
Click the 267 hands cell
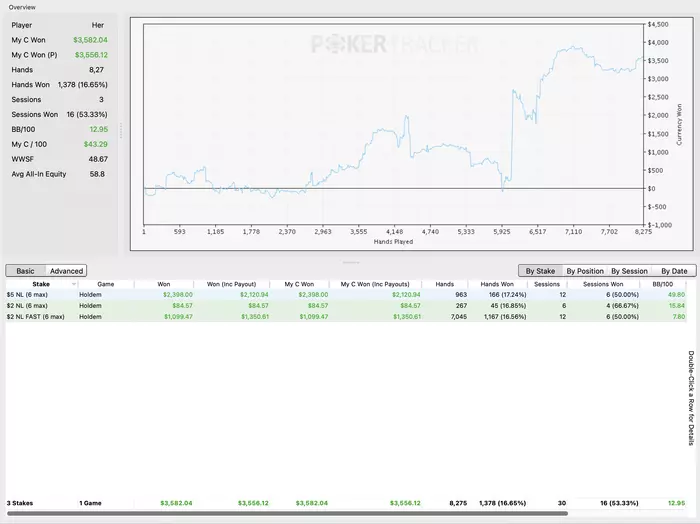(x=461, y=306)
